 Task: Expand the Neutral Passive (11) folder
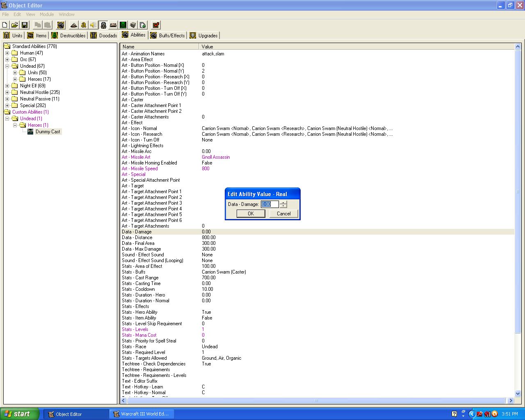pyautogui.click(x=7, y=99)
